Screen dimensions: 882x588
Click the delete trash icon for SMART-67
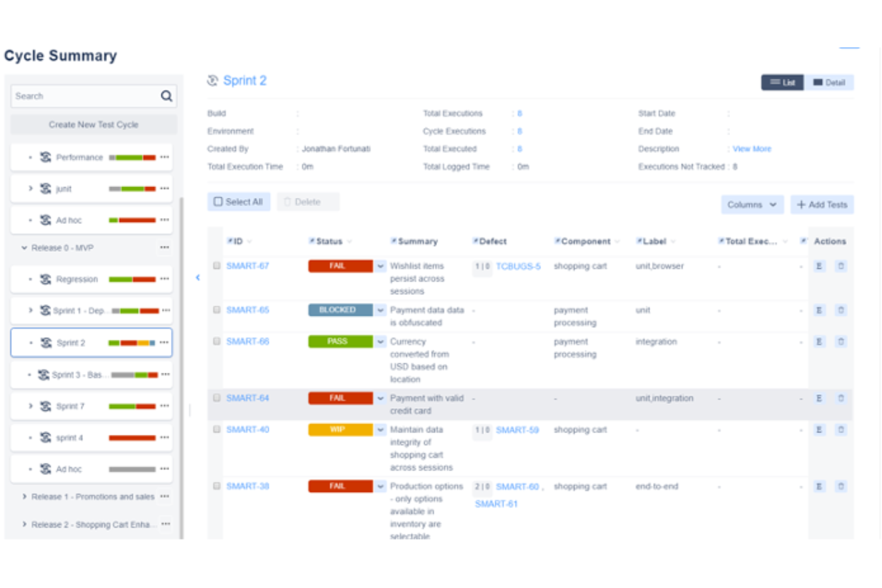[841, 266]
